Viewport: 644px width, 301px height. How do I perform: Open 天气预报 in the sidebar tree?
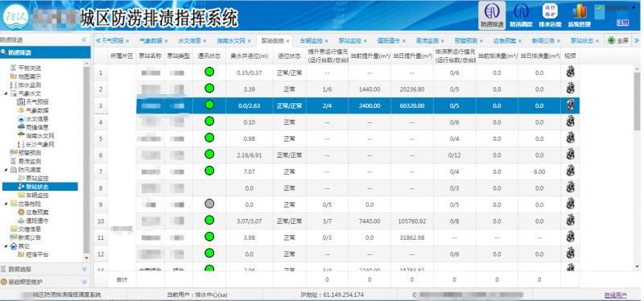[33, 102]
